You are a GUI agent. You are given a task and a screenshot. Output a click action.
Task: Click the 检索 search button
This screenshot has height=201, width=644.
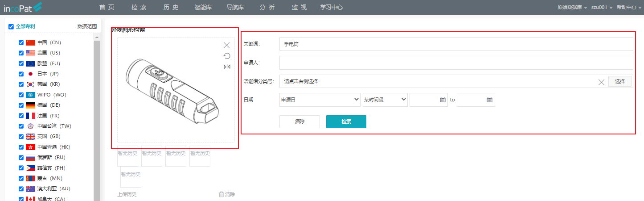pos(346,121)
